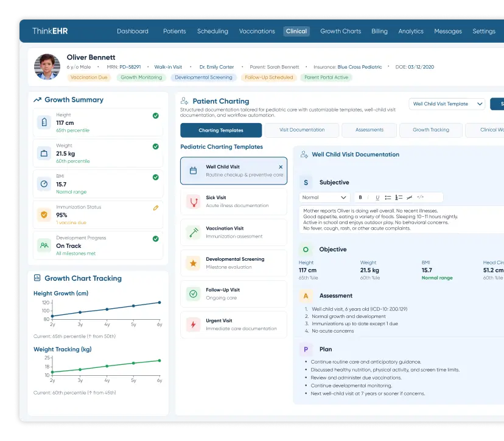The width and height of the screenshot is (504, 441).
Task: Select the Sick Visit template
Action: (x=234, y=202)
